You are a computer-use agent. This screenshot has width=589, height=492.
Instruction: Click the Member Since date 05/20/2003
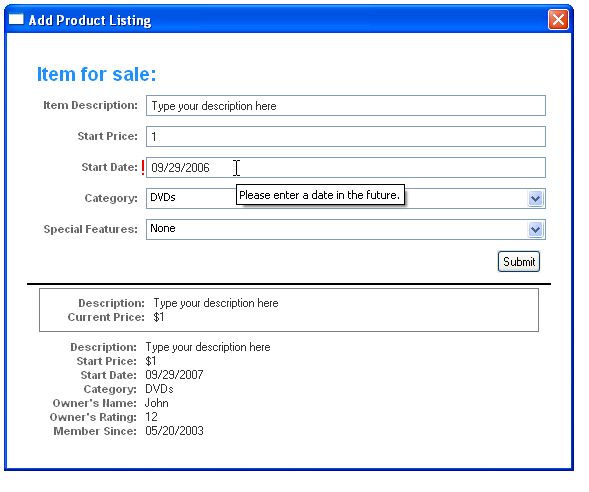pos(174,431)
